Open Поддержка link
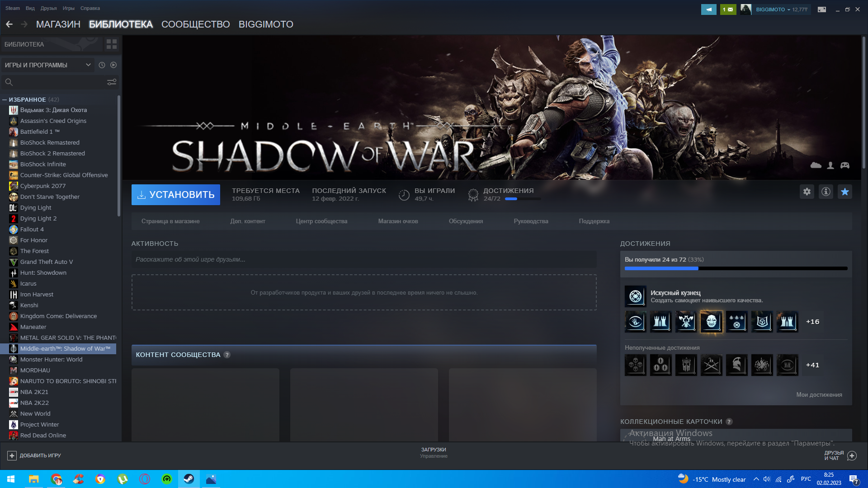Image resolution: width=868 pixels, height=488 pixels. coord(594,221)
